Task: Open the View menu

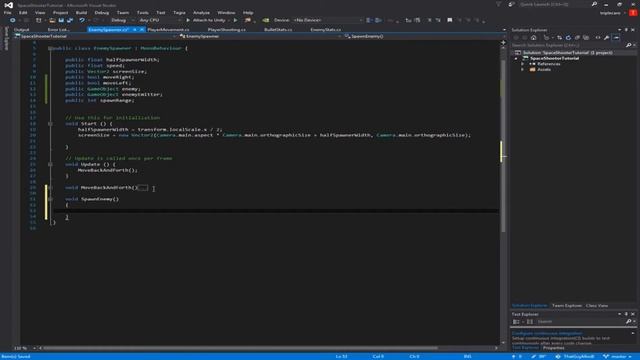Action: pos(40,13)
